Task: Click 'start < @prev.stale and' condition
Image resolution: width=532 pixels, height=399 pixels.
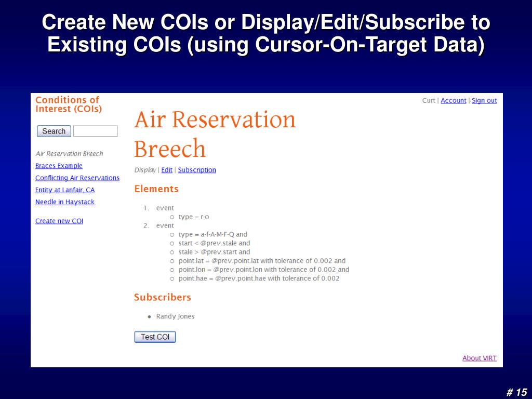Action: pos(214,243)
